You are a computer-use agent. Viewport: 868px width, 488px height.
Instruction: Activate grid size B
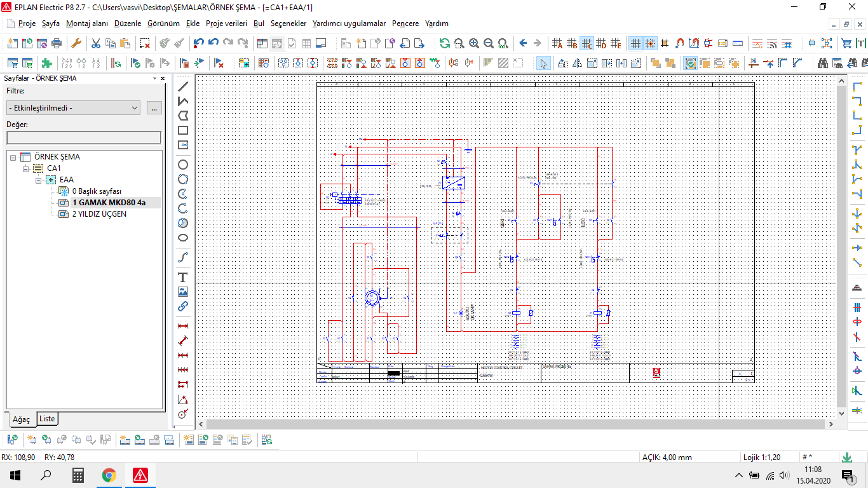[572, 43]
